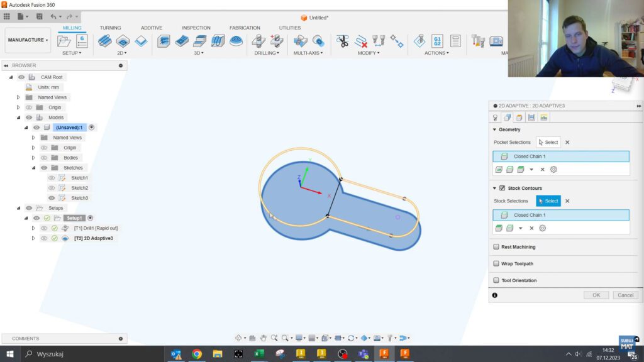Open the 2D dropdown in the MILLING ribbon
The width and height of the screenshot is (644, 362).
click(121, 52)
